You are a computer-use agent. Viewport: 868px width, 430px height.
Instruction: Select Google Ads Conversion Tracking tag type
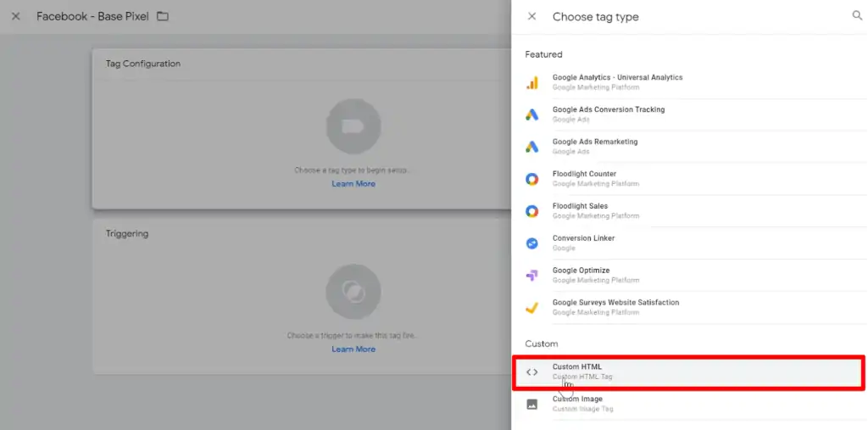[689, 114]
